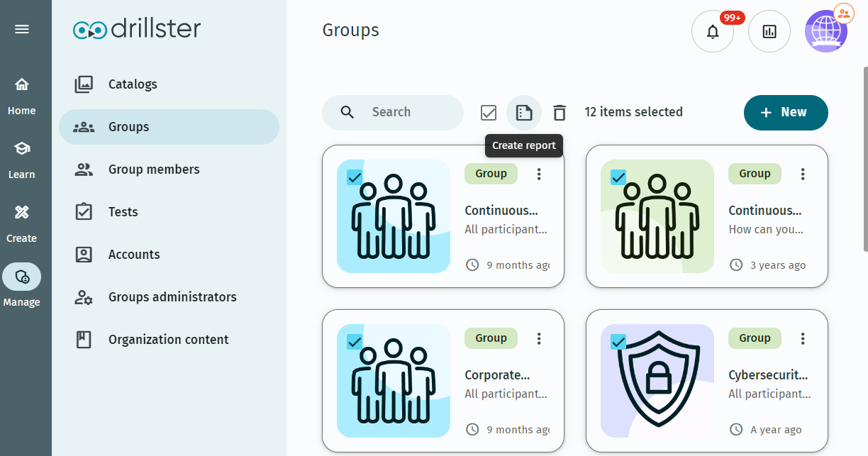Open options menu of Cybersecurity card
Image resolution: width=868 pixels, height=456 pixels.
pyautogui.click(x=803, y=338)
